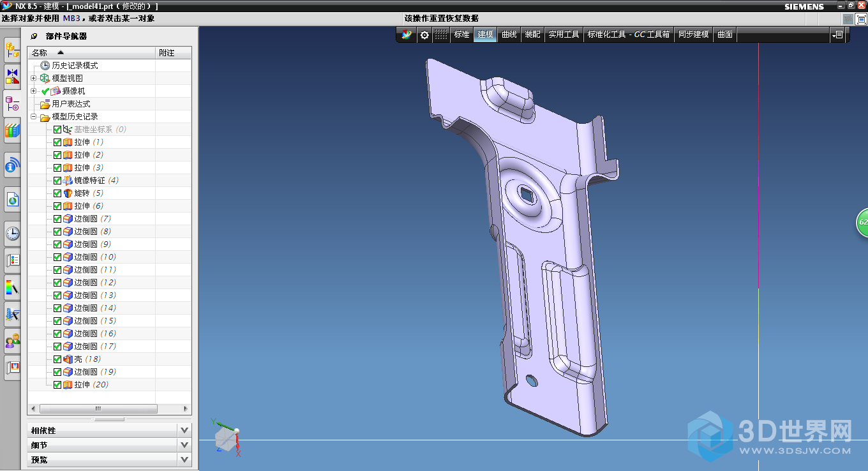
Task: Click the navigator scroll right arrow
Action: click(186, 408)
